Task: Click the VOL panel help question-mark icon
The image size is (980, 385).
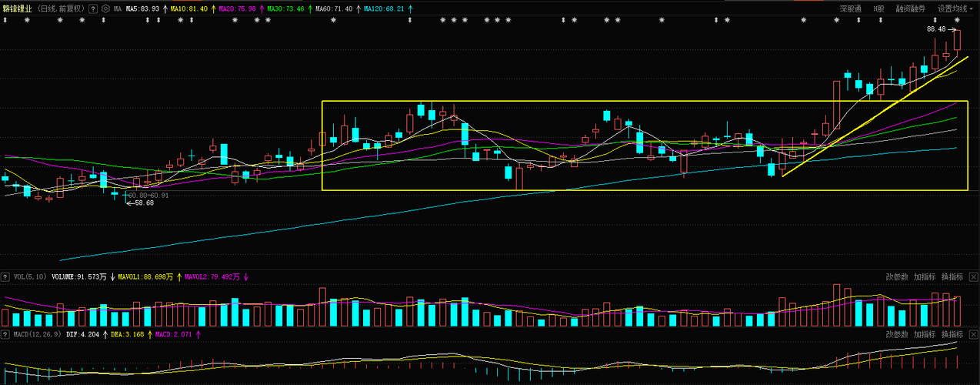Action: click(5, 276)
